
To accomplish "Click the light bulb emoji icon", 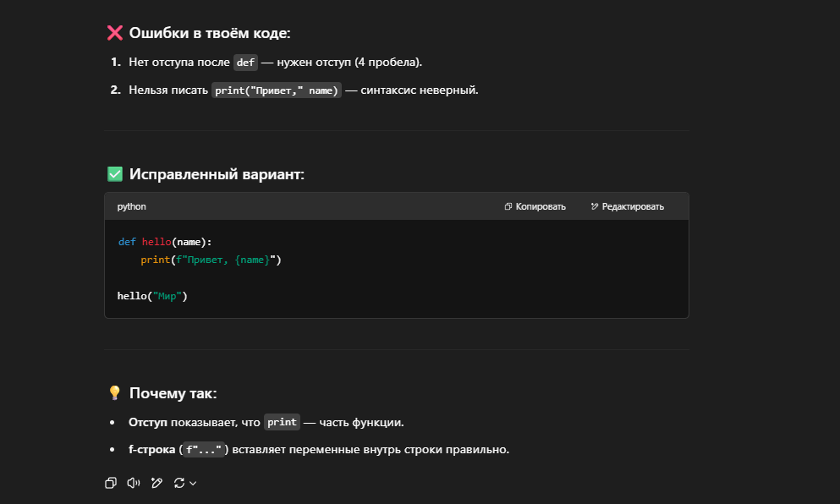I will pyautogui.click(x=115, y=392).
